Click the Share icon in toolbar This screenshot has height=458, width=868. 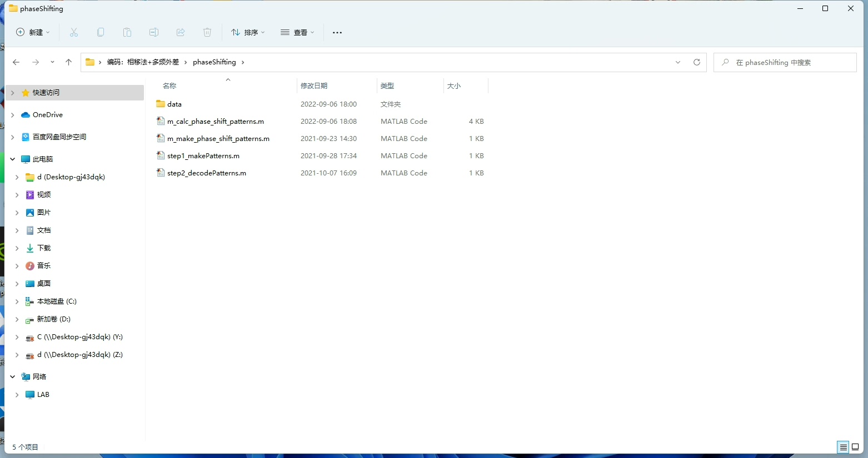(x=181, y=32)
